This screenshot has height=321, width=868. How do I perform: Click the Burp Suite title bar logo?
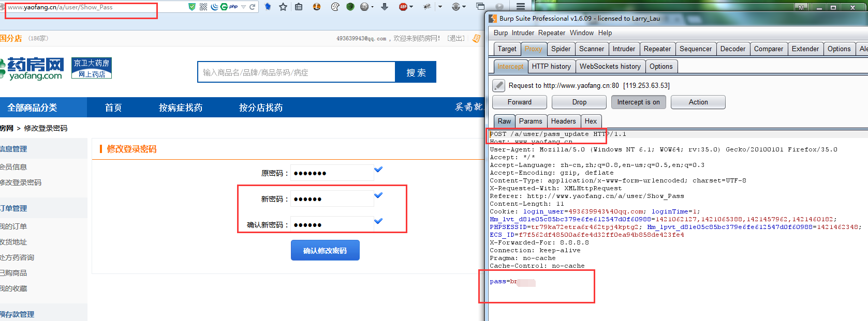(x=493, y=18)
